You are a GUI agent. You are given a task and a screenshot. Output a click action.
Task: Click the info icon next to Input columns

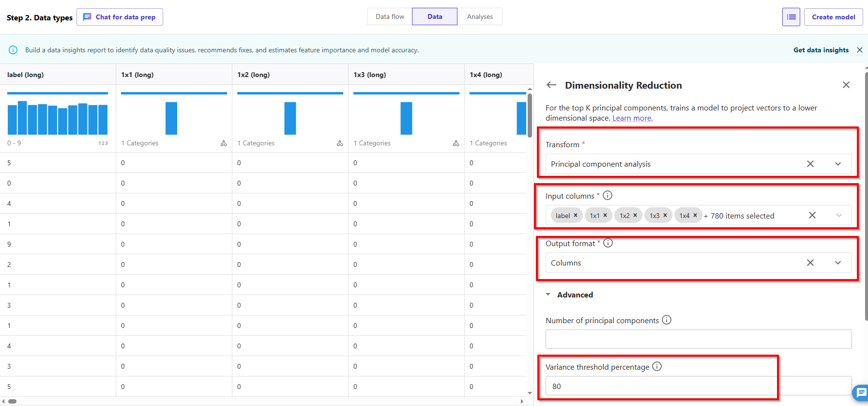click(608, 195)
